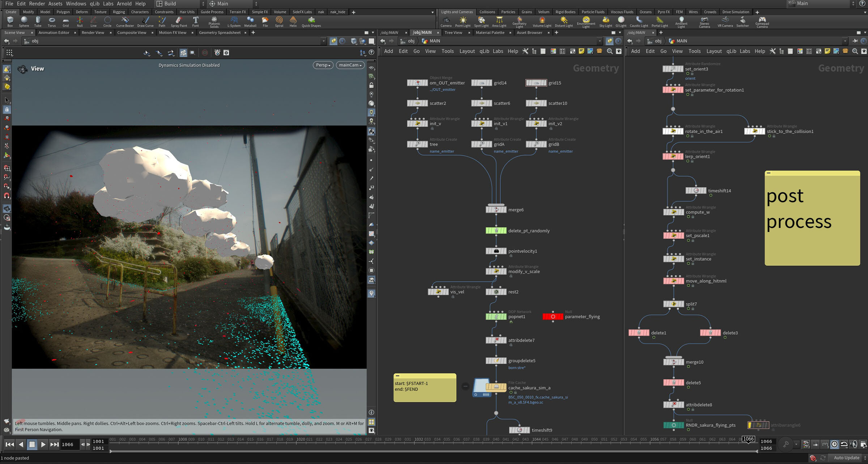Open the Render menu
868x464 pixels.
[37, 4]
